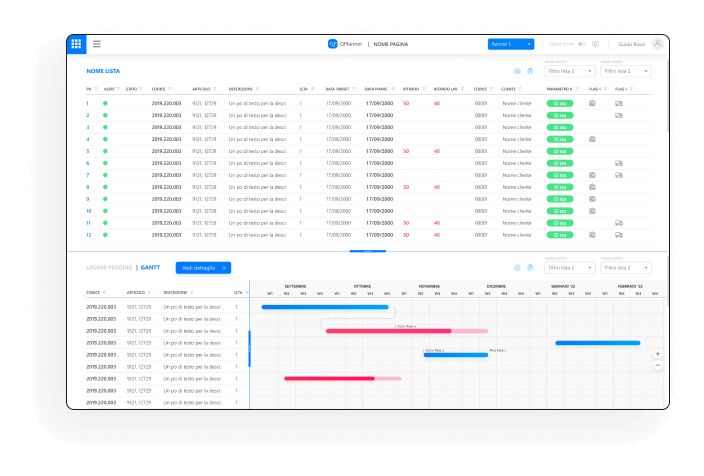The width and height of the screenshot is (704, 476).
Task: Switch to the Legami Pegging tab
Action: (x=108, y=268)
